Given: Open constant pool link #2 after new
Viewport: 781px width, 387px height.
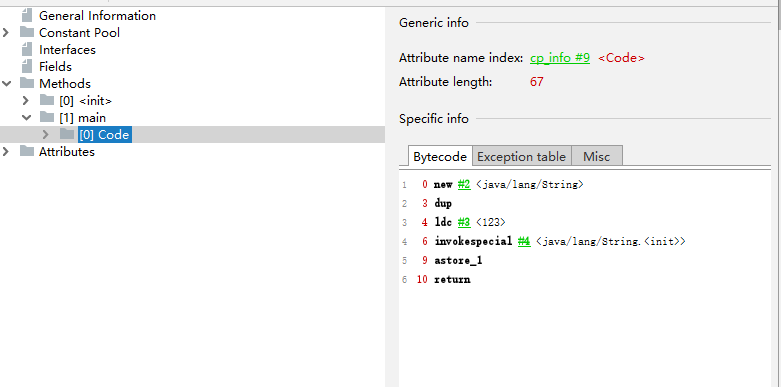Looking at the screenshot, I should point(464,185).
